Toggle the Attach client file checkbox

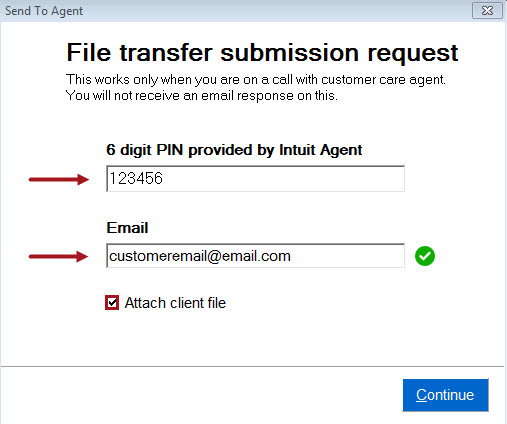tap(112, 303)
